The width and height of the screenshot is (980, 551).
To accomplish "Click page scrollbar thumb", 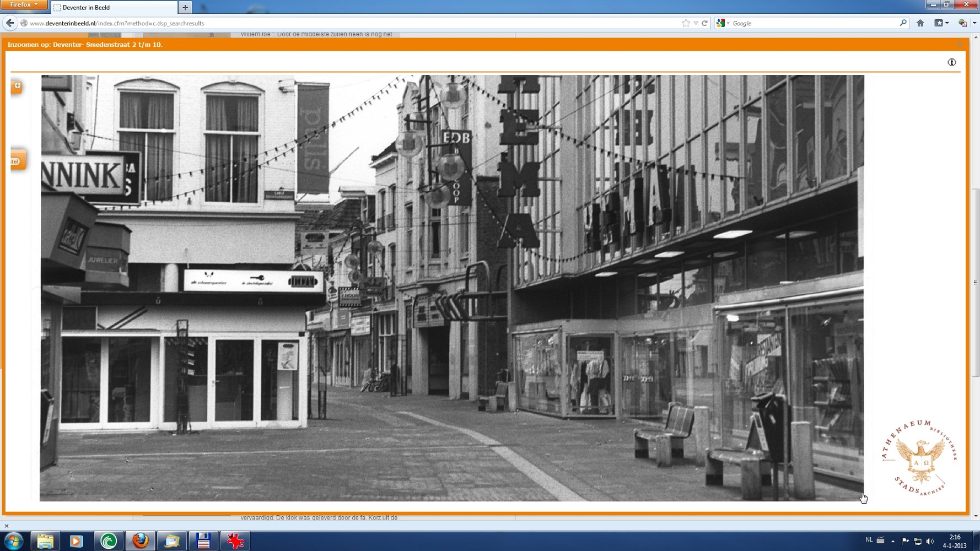I will 975,283.
